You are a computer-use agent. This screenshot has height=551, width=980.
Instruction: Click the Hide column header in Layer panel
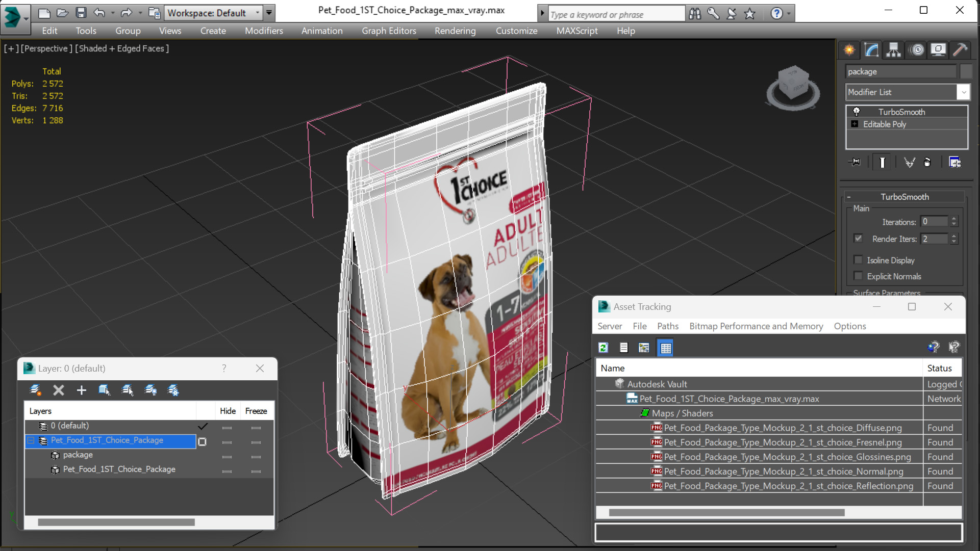(228, 411)
